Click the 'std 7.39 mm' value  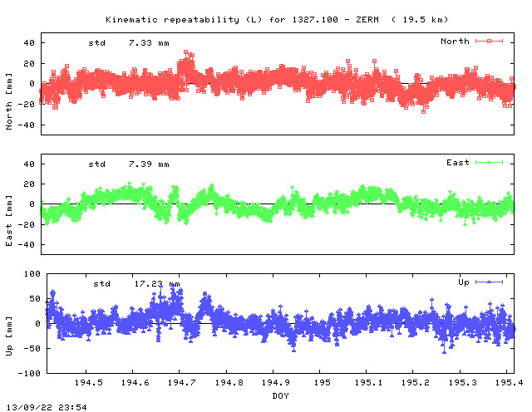[x=129, y=164]
